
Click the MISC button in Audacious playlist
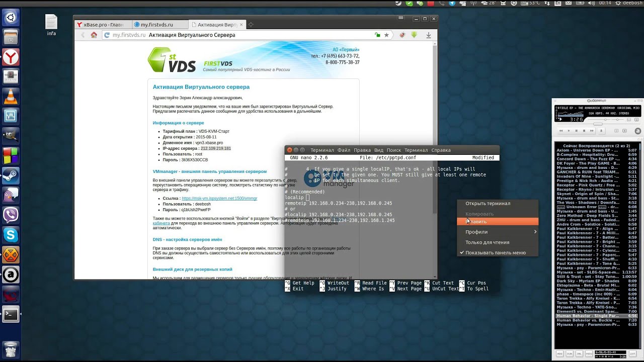tap(589, 353)
